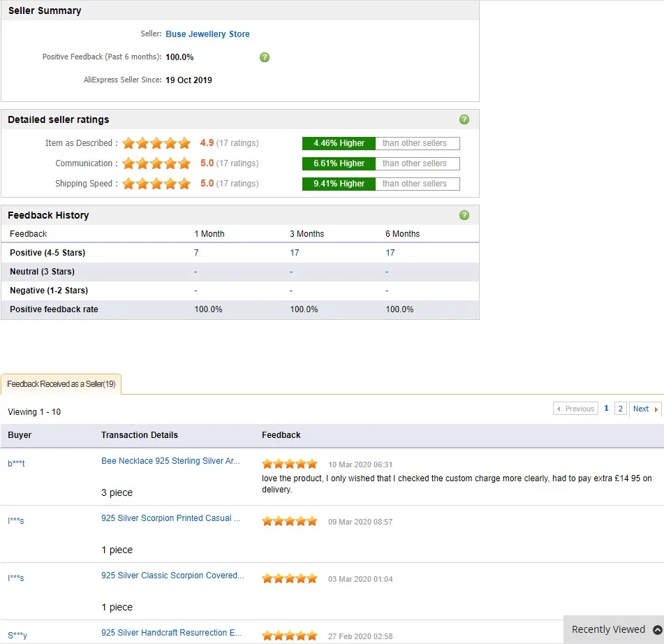Viewport: 664px width, 644px height.
Task: Click the 3 piece quantity text
Action: click(x=117, y=492)
